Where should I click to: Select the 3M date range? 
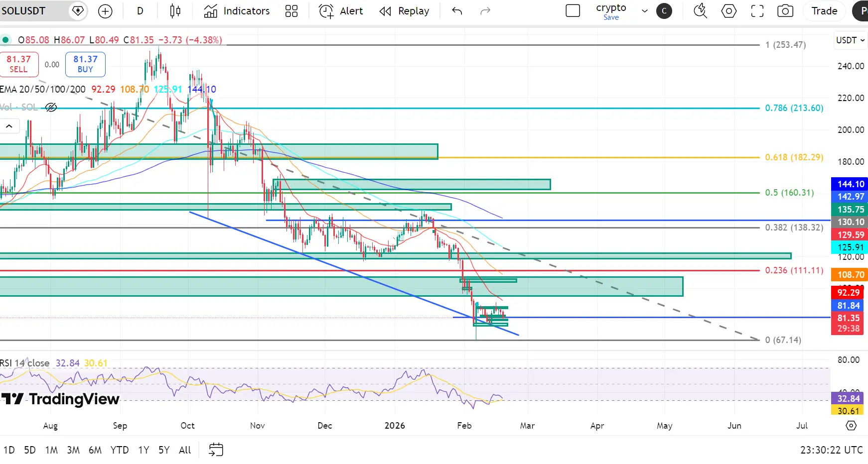pos(73,450)
